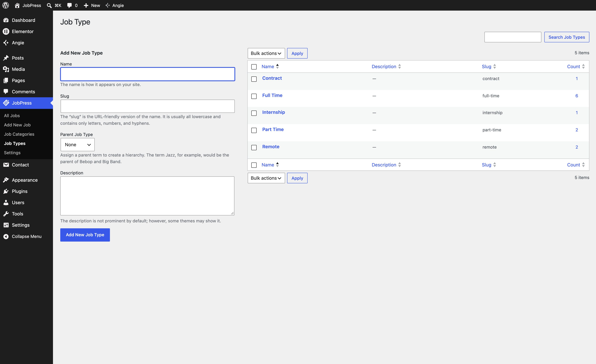The width and height of the screenshot is (596, 364).
Task: Open the Full Time job type link
Action: click(272, 95)
